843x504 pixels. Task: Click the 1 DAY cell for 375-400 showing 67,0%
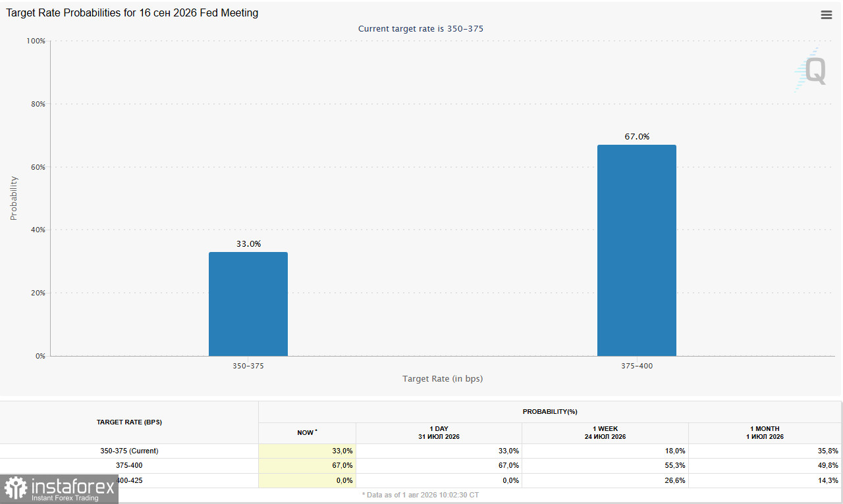(439, 466)
